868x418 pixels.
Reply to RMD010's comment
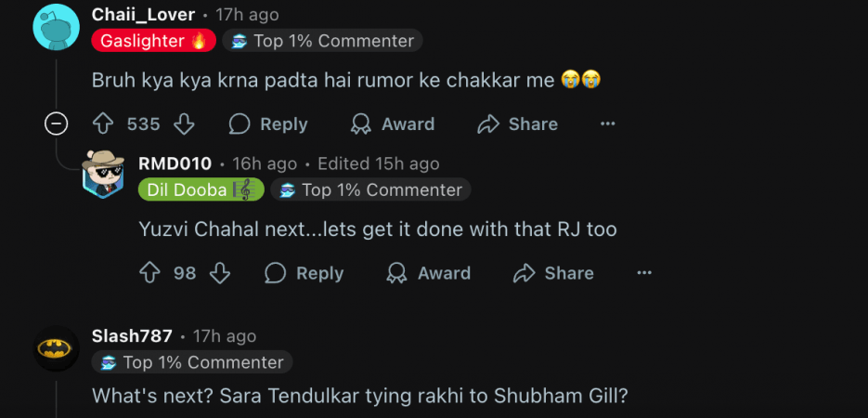tap(304, 273)
